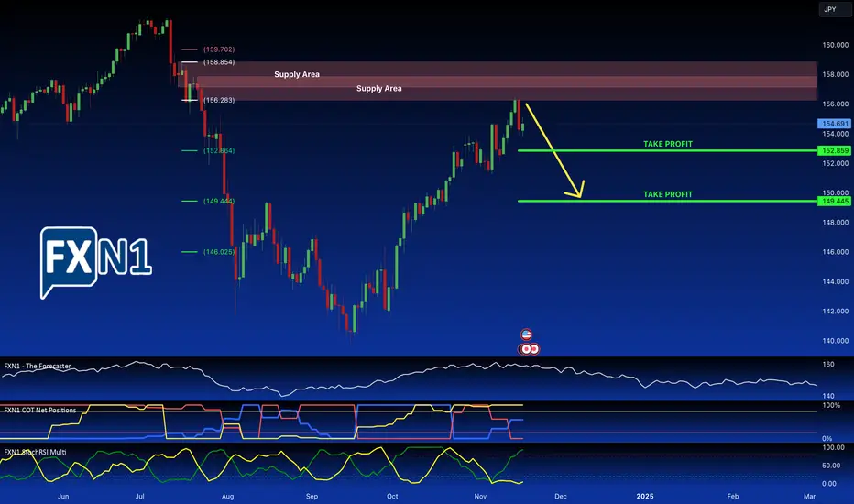Select the (149.444) Fibonacci level label
854x504 pixels.
[219, 201]
